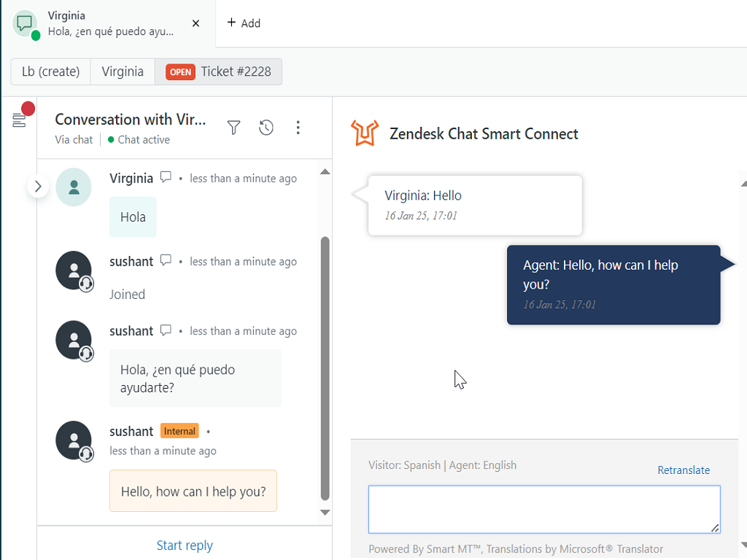Switch to the Lb (create) tab
The height and width of the screenshot is (560, 747).
(x=50, y=71)
